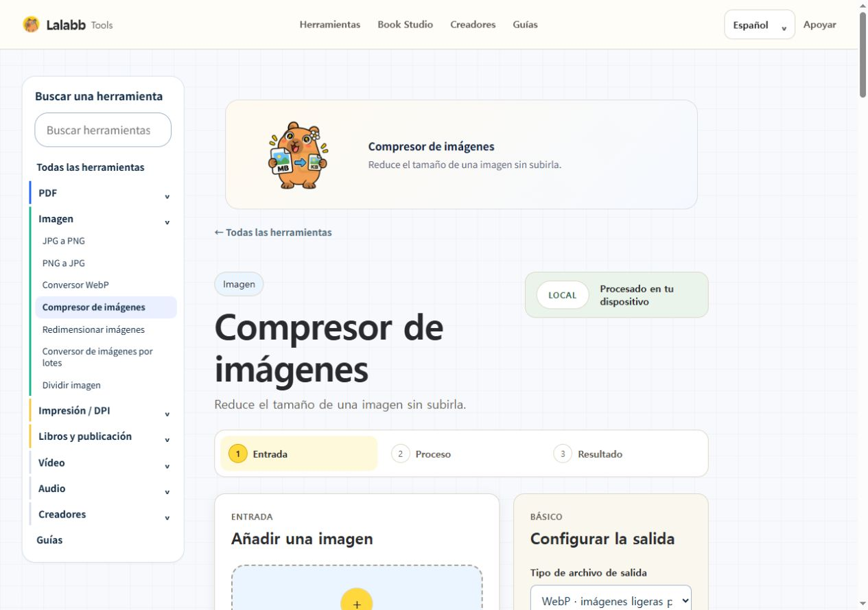Open Guías in the top navigation
Image resolution: width=868 pixels, height=610 pixels.
[525, 25]
